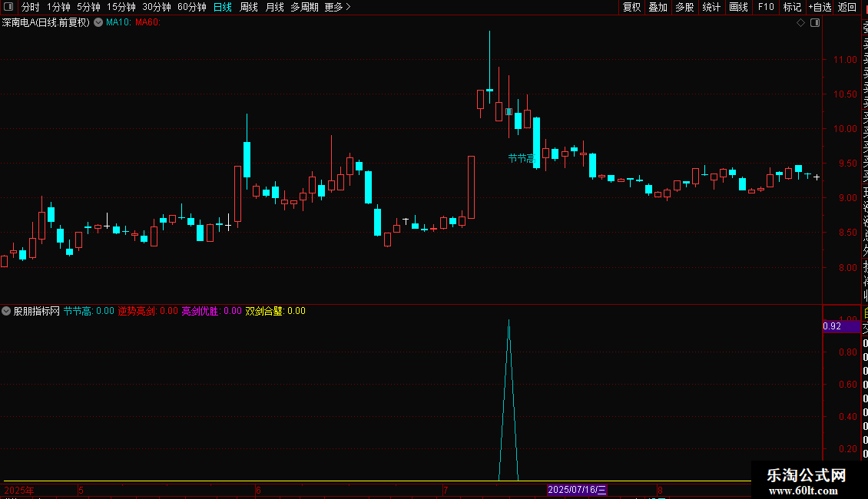The width and height of the screenshot is (868, 499).
Task: Click the 双剑合璧: 0.00 indicator value
Action: coord(275,311)
